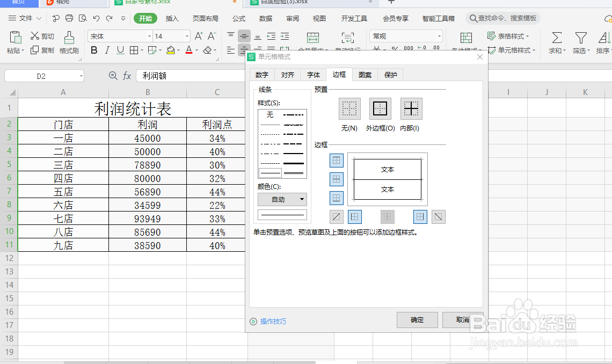Enable the 内部 (inside) border preset
Image resolution: width=612 pixels, height=364 pixels.
[411, 108]
